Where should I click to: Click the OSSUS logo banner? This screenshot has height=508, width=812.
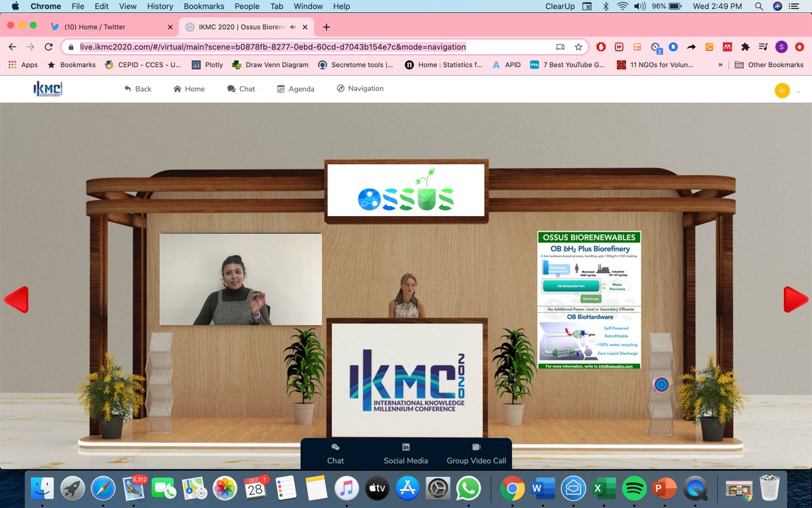click(x=406, y=190)
